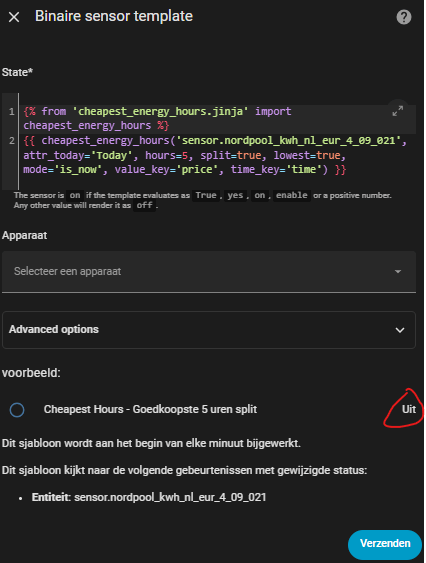Click line 2 of the template code
The width and height of the screenshot is (426, 563).
tap(216, 155)
